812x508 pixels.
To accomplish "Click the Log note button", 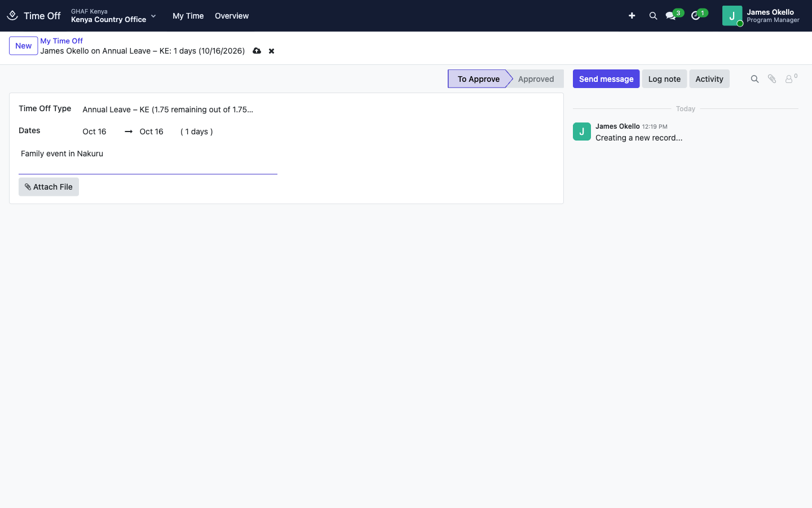I will click(x=664, y=79).
